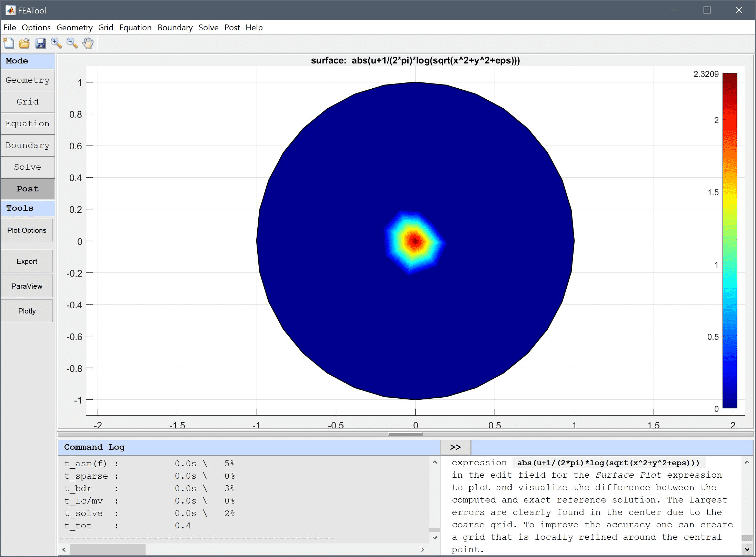This screenshot has height=557, width=756.
Task: Switch to Grid mode in sidebar
Action: pos(28,102)
